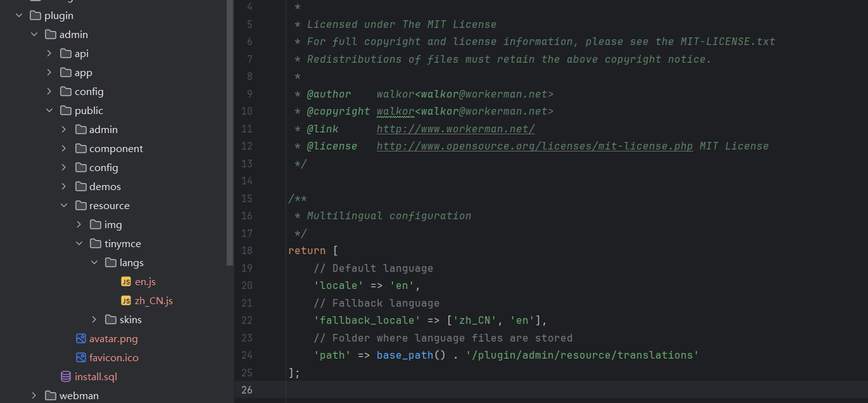Click the database icon beside install.sql
This screenshot has height=403, width=868.
pyautogui.click(x=66, y=376)
